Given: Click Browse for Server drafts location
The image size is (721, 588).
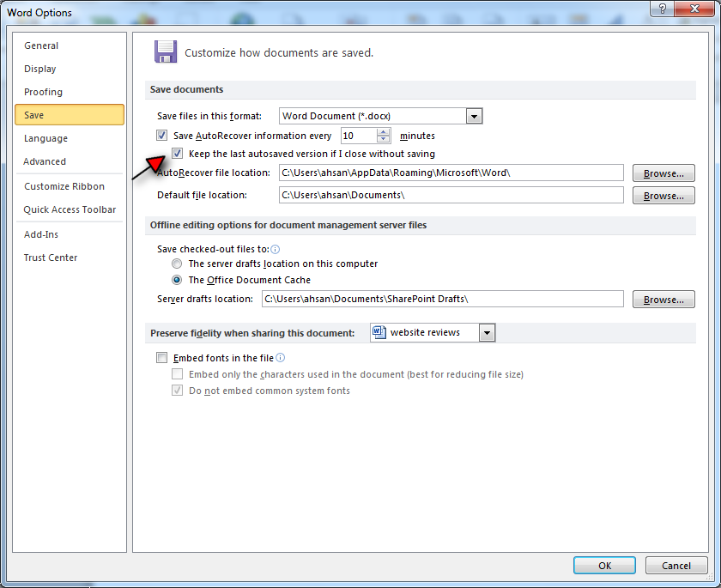Looking at the screenshot, I should [663, 300].
